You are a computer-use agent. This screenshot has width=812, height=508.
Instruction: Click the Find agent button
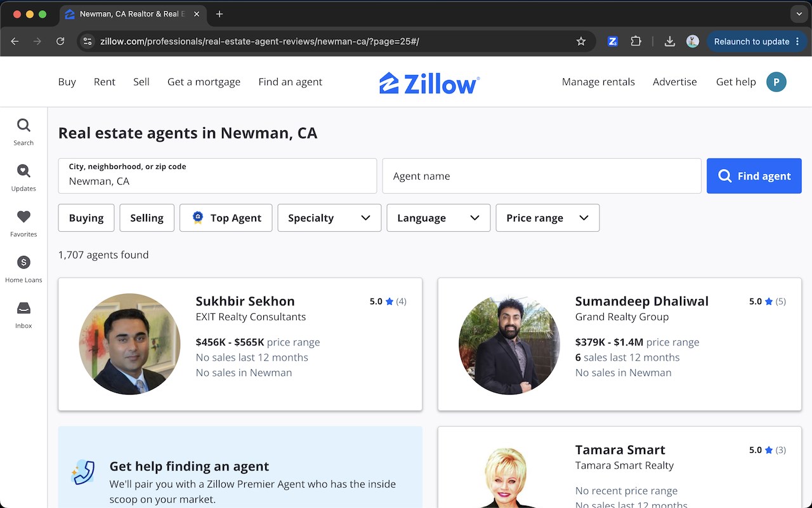click(x=754, y=176)
